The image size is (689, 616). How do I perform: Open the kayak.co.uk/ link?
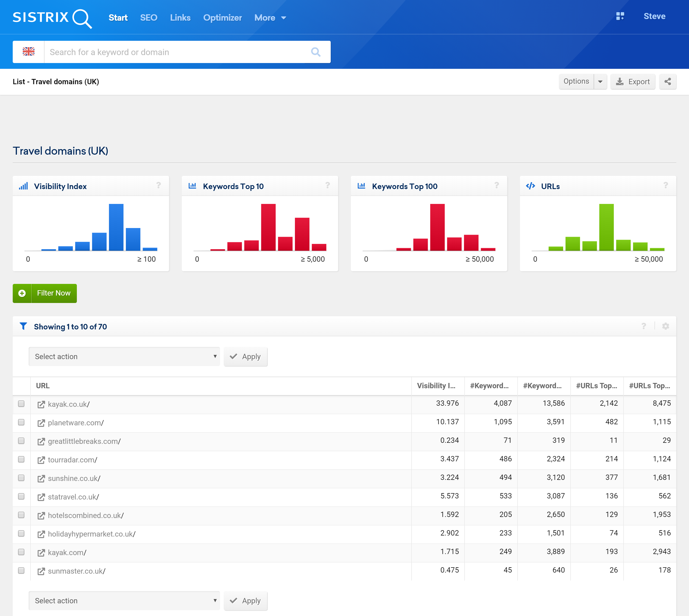point(69,404)
